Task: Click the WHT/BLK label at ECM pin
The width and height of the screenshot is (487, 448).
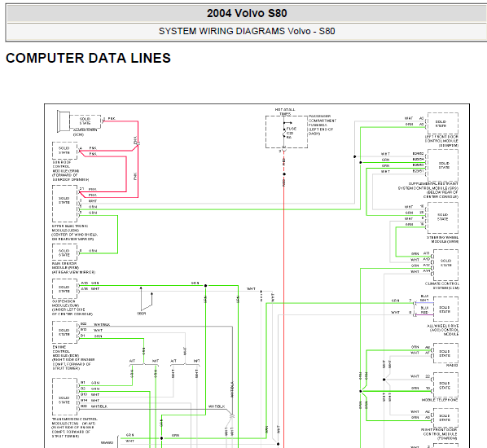Action: 102,325
